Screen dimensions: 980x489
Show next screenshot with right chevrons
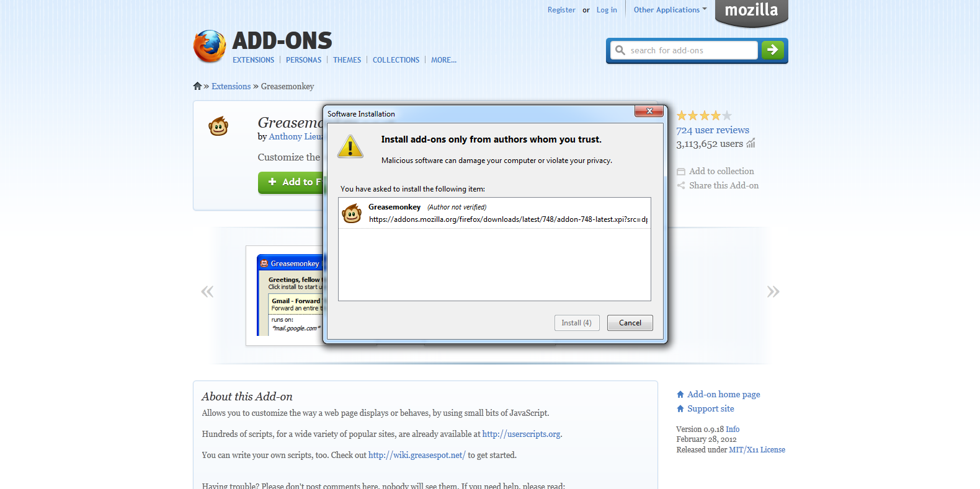pyautogui.click(x=773, y=291)
